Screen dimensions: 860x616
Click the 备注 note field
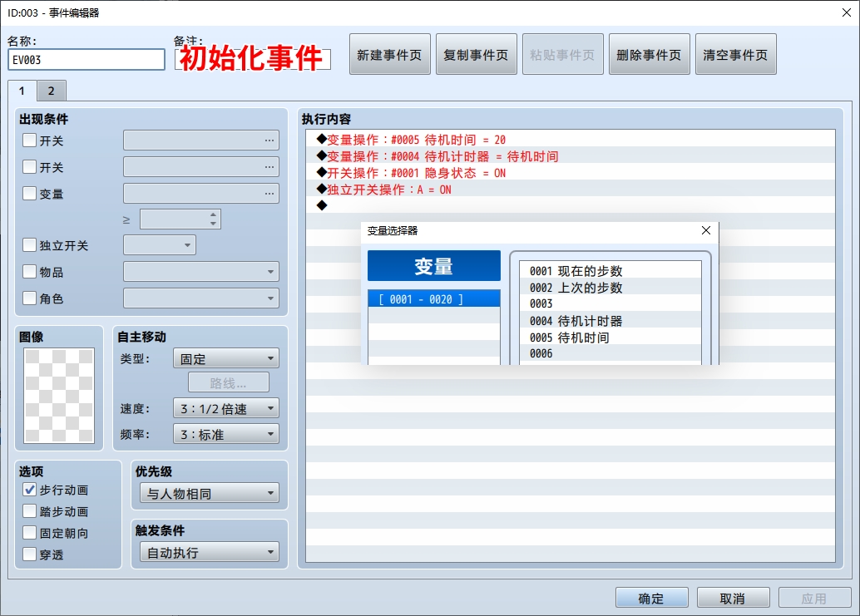coord(252,59)
